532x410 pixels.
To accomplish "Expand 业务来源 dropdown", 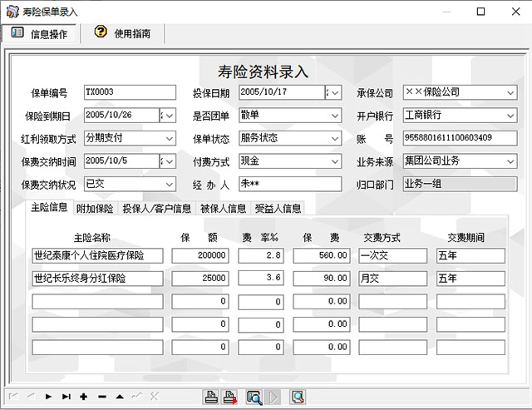I will click(x=510, y=161).
